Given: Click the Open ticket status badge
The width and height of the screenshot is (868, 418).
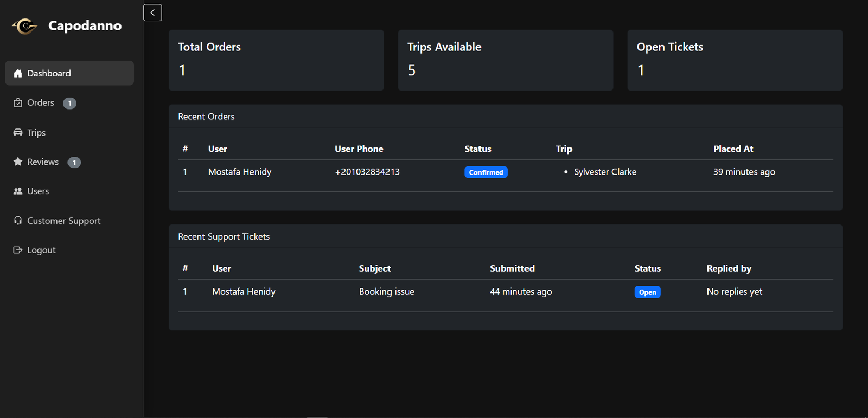Looking at the screenshot, I should point(647,292).
